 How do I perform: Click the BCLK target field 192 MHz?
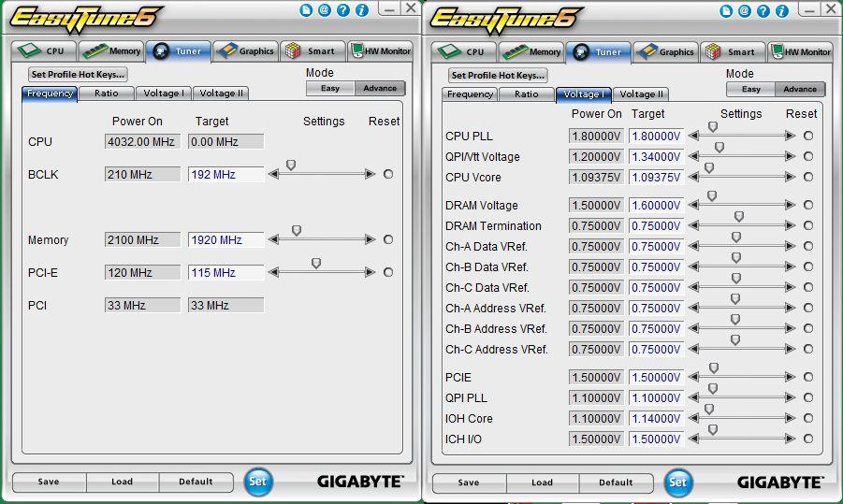click(x=225, y=175)
